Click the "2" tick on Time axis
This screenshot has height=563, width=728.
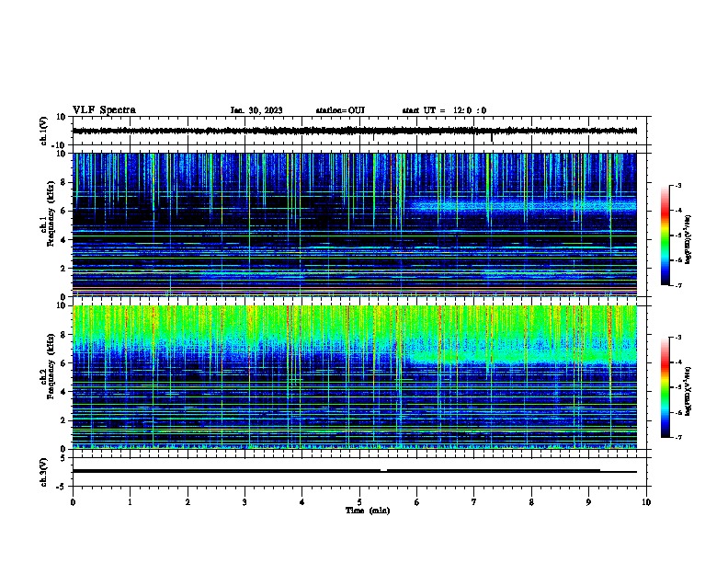188,502
